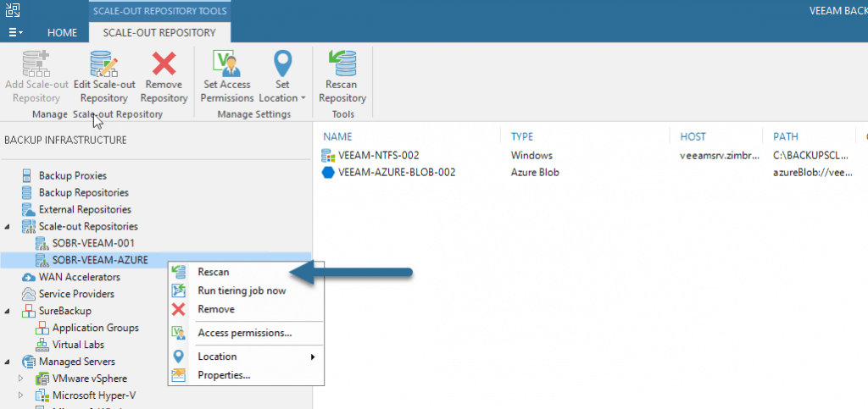This screenshot has height=409, width=868.
Task: Sort list by NAME column header
Action: 337,136
